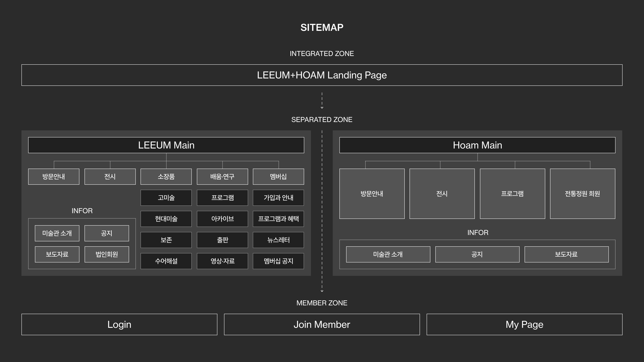The height and width of the screenshot is (362, 644).
Task: Click the 영상·자료 submenu box
Action: tap(222, 261)
